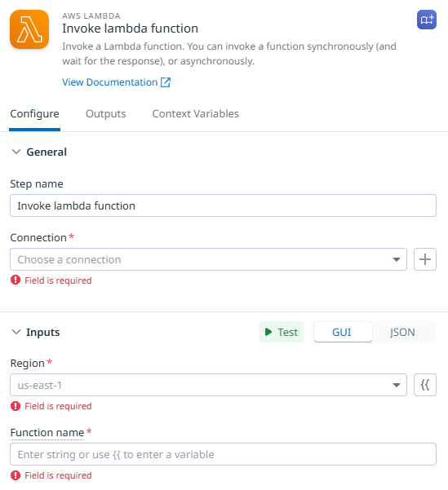Run the step with the Test button

pyautogui.click(x=282, y=332)
